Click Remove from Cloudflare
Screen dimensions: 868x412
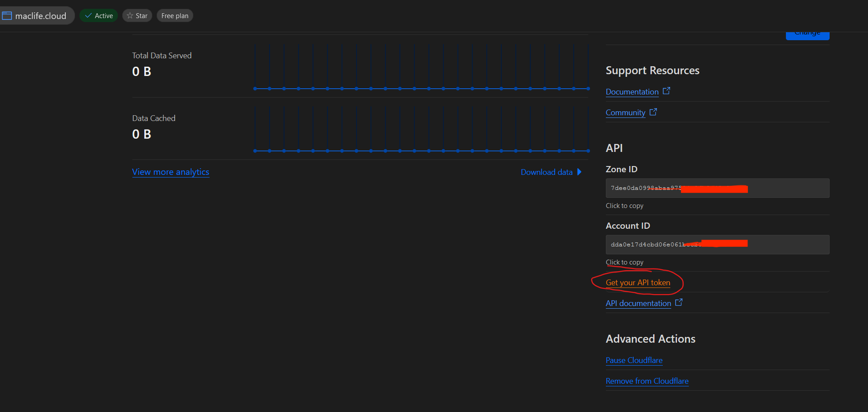pos(647,381)
